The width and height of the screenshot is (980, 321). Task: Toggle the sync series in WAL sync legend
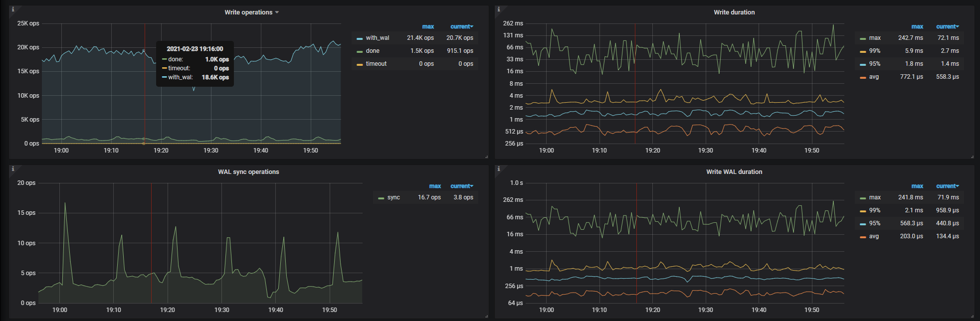coord(393,197)
